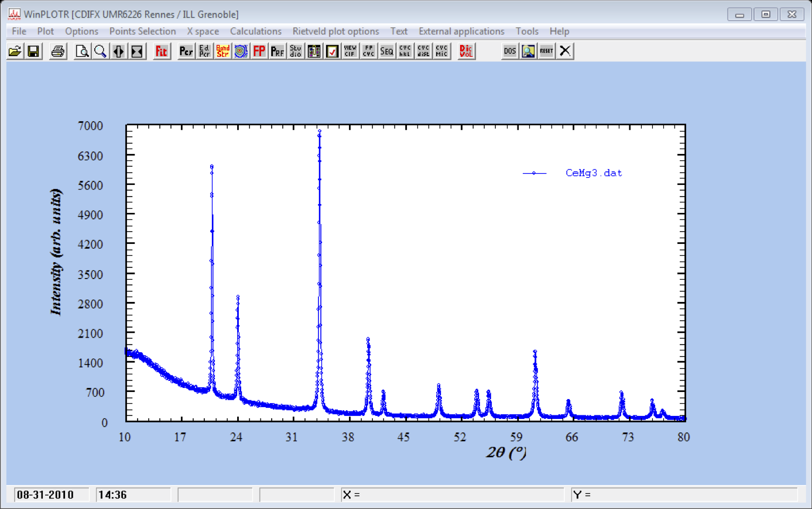812x509 pixels.
Task: Click the table-like icon after Studio
Action: pos(314,51)
